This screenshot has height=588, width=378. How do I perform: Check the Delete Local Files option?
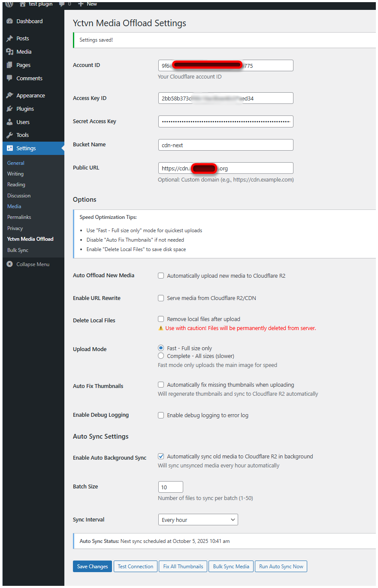[161, 319]
